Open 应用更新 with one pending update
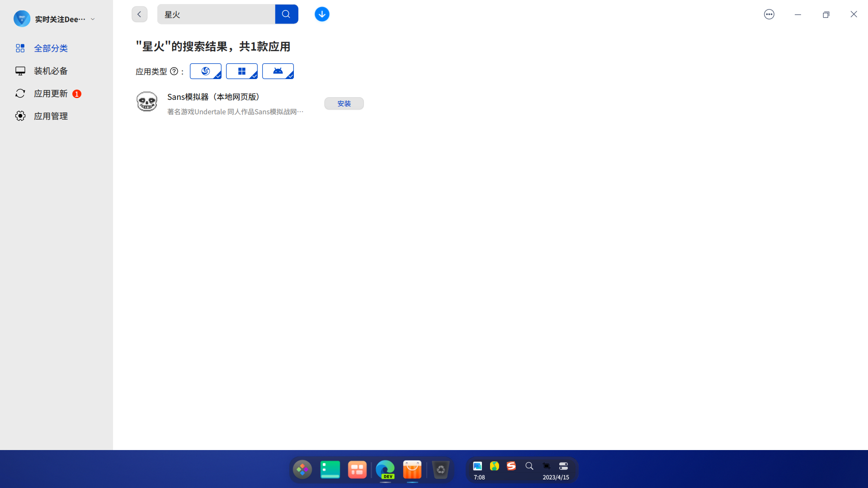The width and height of the screenshot is (868, 488). click(x=51, y=94)
